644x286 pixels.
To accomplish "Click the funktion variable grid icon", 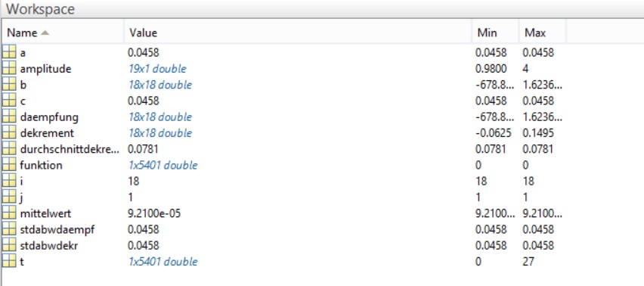I will coord(9,165).
